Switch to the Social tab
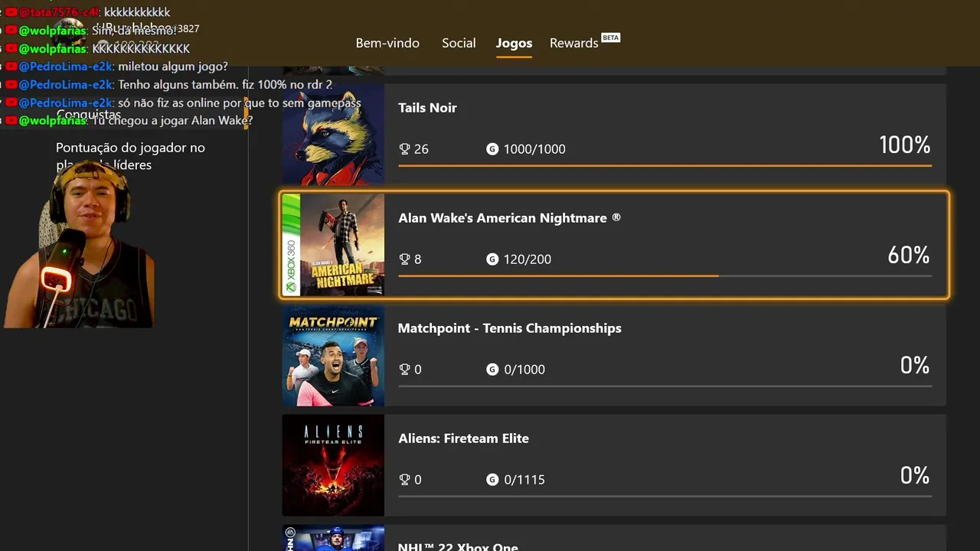 pos(459,43)
